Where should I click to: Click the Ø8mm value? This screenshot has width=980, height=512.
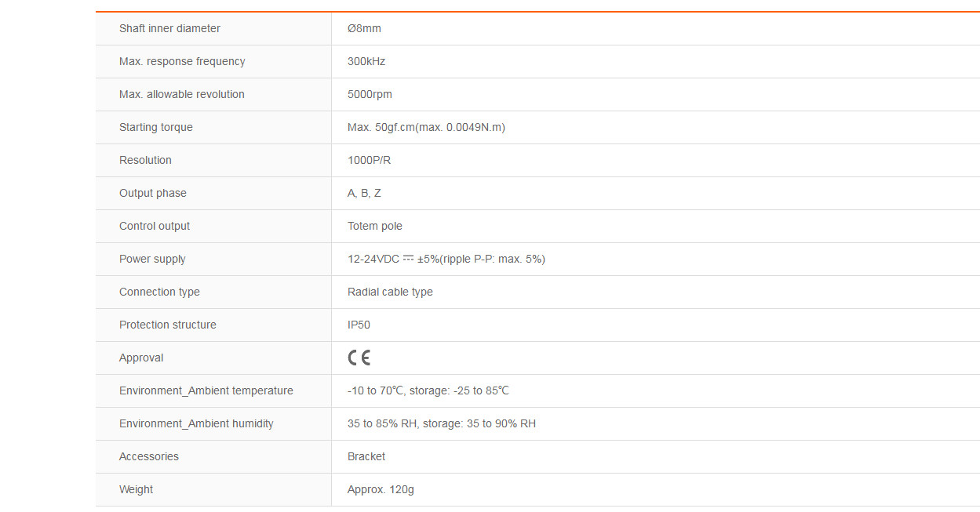(x=364, y=28)
